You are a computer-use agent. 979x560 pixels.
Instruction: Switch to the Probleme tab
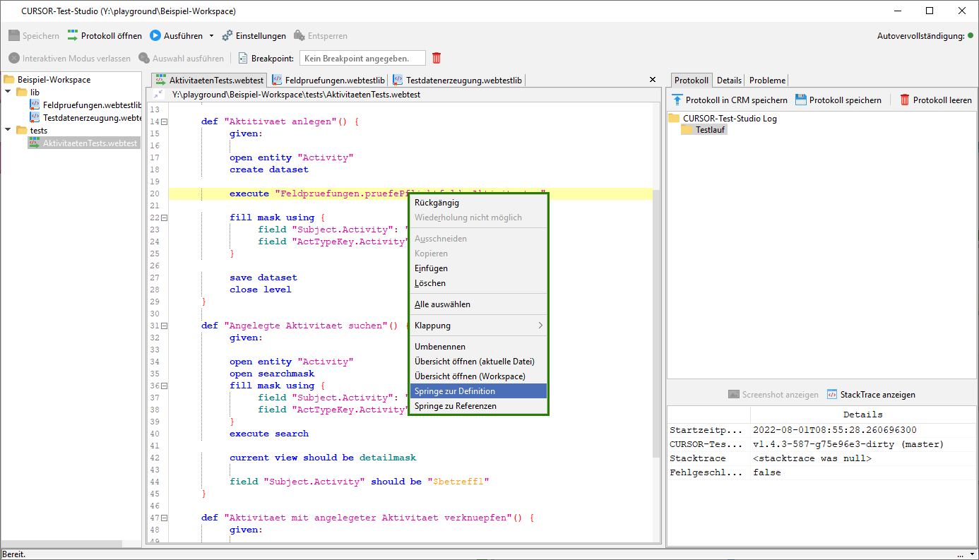pyautogui.click(x=767, y=81)
